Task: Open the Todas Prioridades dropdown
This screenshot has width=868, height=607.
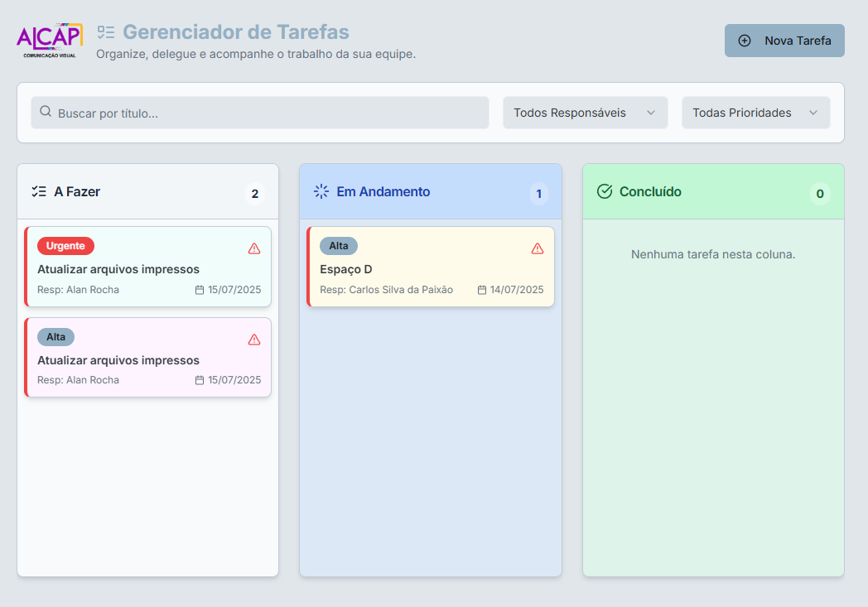Action: (x=755, y=112)
